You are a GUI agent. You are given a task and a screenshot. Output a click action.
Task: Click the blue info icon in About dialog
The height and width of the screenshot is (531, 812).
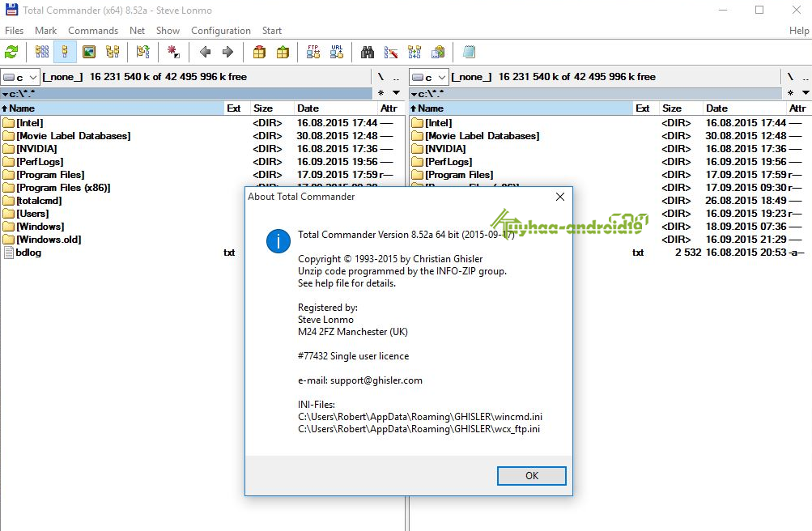coord(278,241)
